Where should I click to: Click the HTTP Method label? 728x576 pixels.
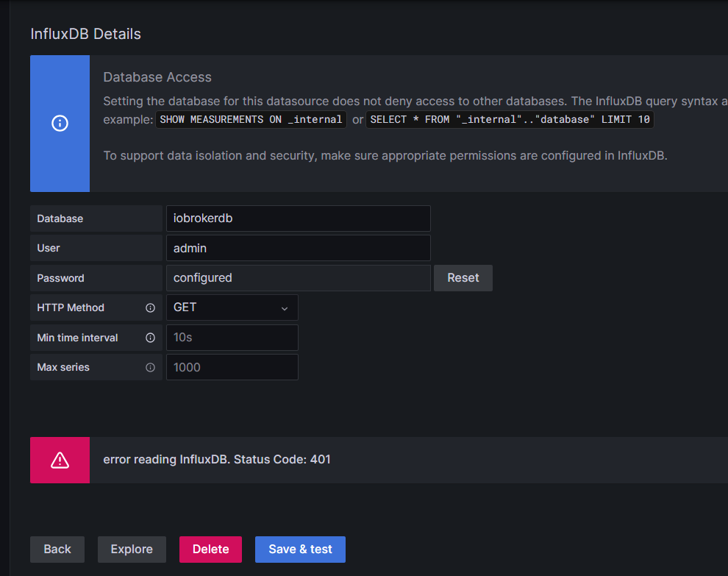pos(71,307)
